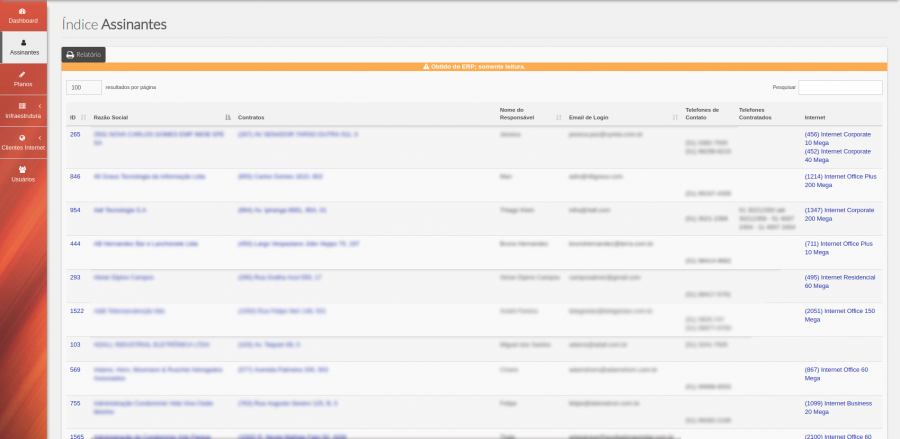Sort by Razão Social column icon
This screenshot has height=439, width=900.
[228, 117]
